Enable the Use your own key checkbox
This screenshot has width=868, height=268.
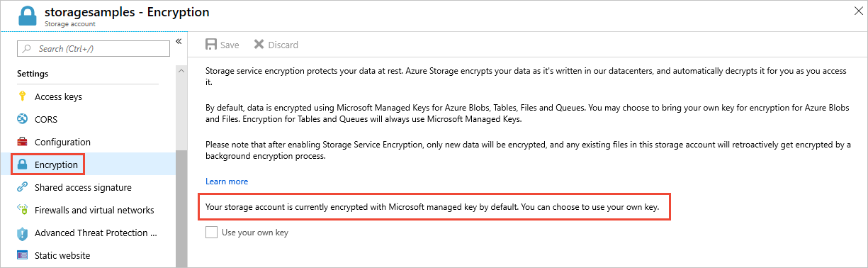point(211,232)
